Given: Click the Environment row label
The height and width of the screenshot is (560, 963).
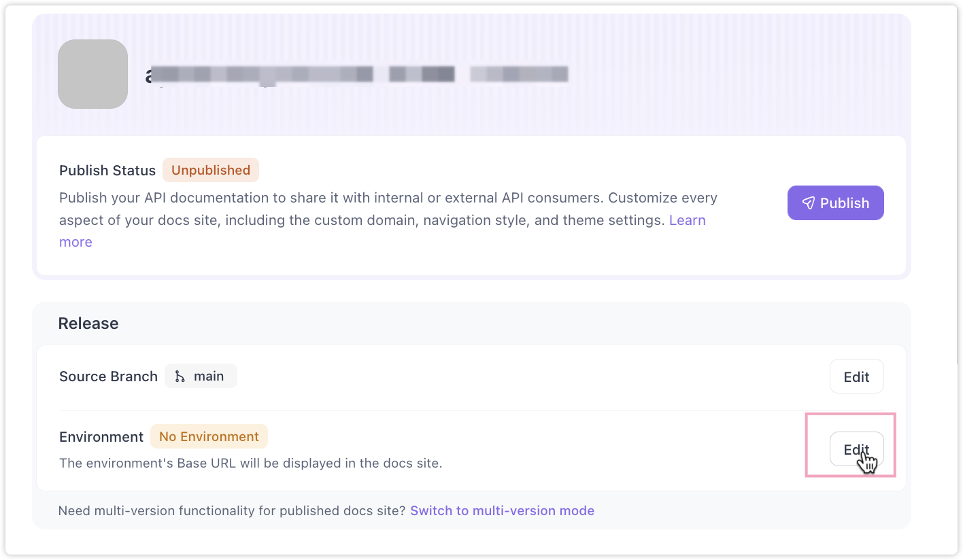Looking at the screenshot, I should point(101,437).
